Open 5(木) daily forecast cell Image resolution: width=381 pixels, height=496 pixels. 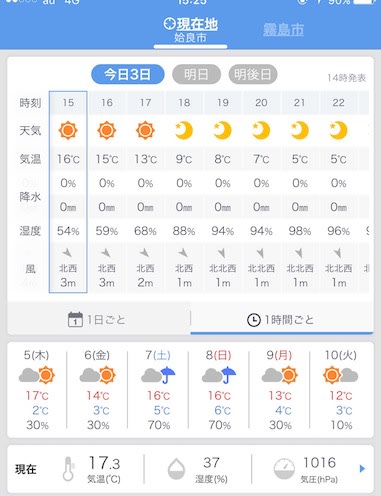tap(37, 390)
